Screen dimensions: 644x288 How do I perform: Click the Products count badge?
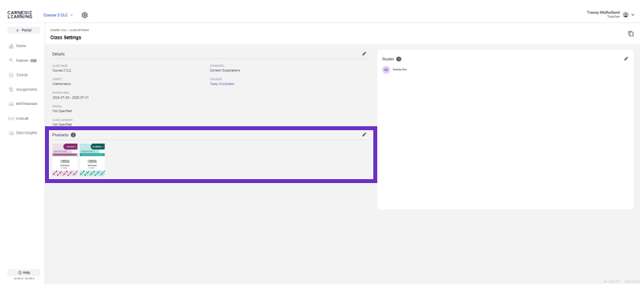[73, 135]
